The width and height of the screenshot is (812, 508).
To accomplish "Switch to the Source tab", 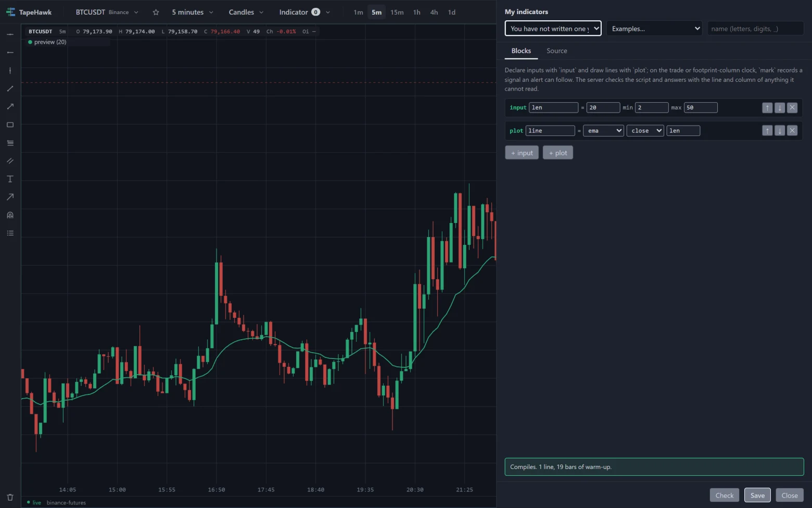I will pos(556,51).
